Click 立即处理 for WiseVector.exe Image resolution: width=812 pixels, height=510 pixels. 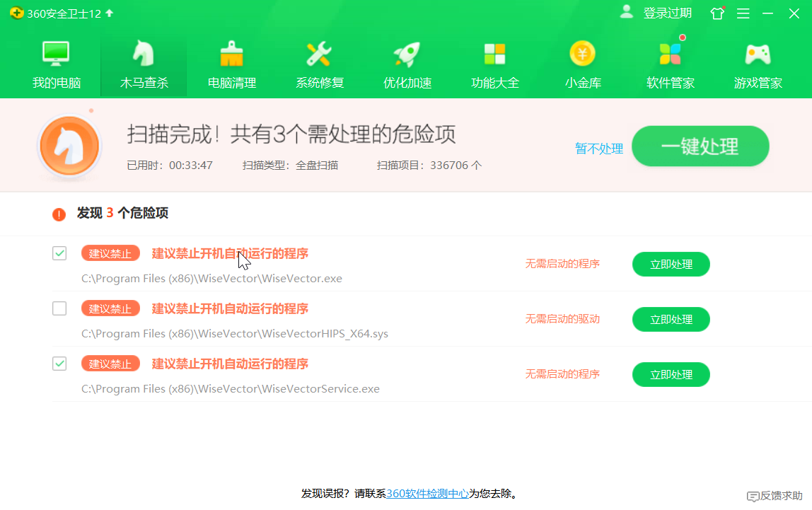(671, 264)
